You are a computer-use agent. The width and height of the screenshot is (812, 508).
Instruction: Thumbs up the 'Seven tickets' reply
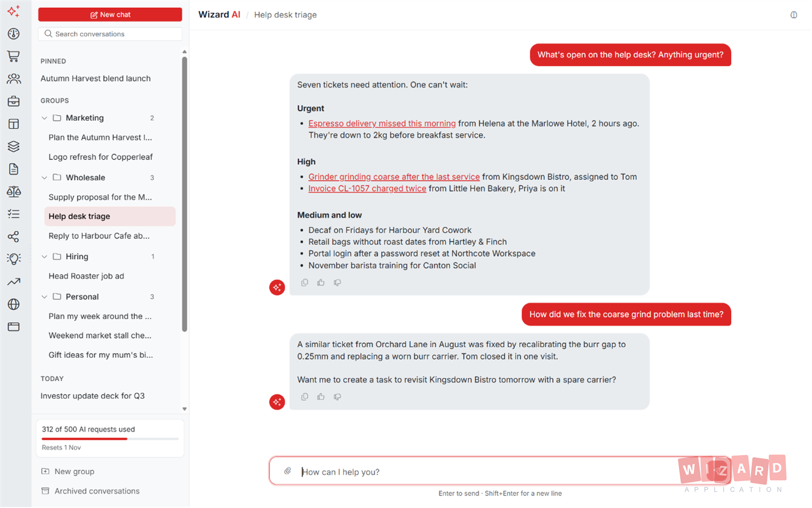(x=321, y=283)
